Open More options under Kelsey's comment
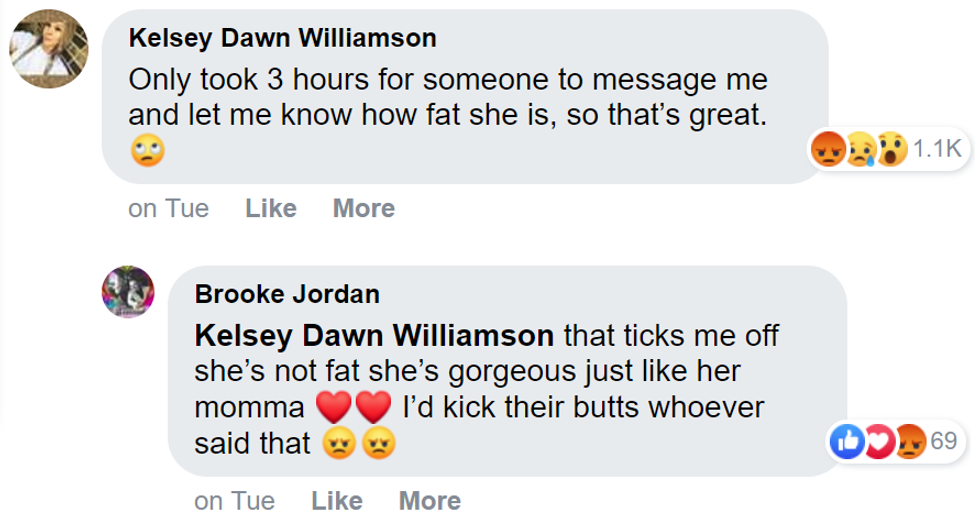Viewport: 980px width, 530px height. (x=363, y=208)
